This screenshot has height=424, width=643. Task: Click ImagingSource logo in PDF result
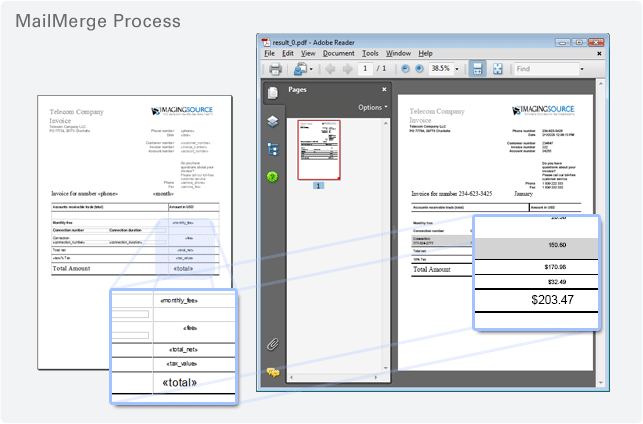543,110
